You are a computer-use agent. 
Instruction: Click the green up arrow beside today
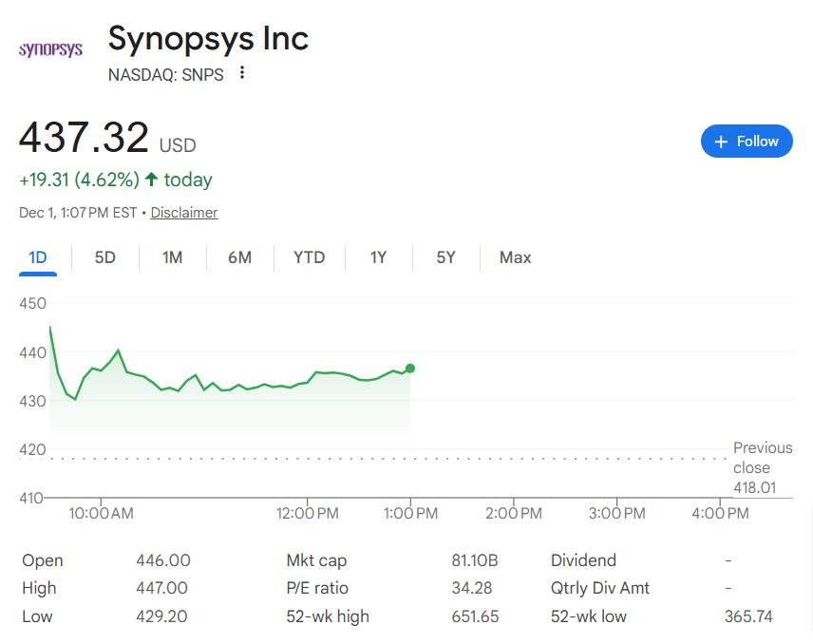(x=151, y=180)
